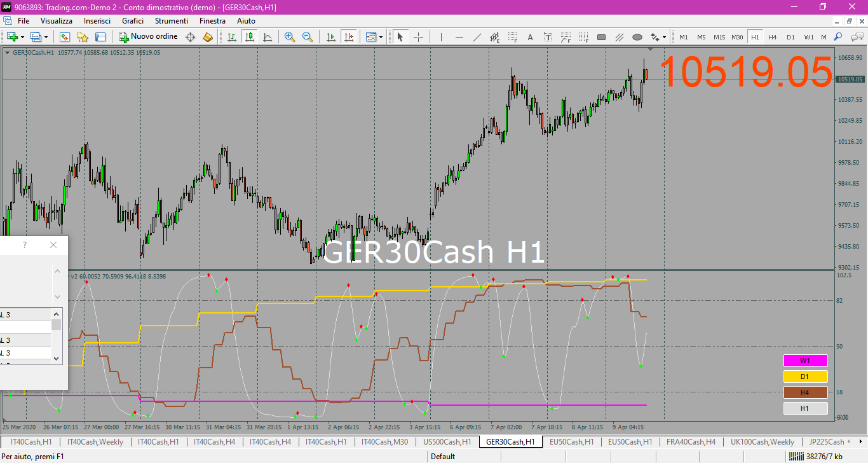Insert a text label
This screenshot has height=463, width=868.
click(x=548, y=37)
